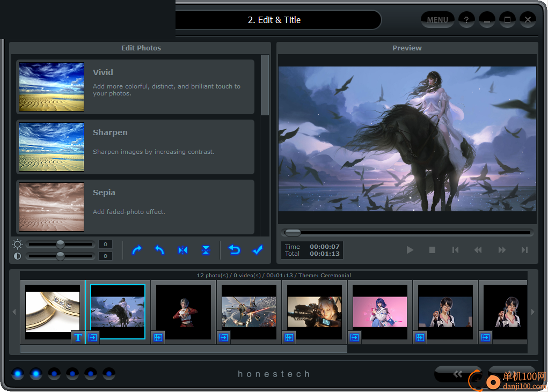Screen dimensions: 548x392
Task: Click the Time 00:00:07 readout
Action: 312,247
